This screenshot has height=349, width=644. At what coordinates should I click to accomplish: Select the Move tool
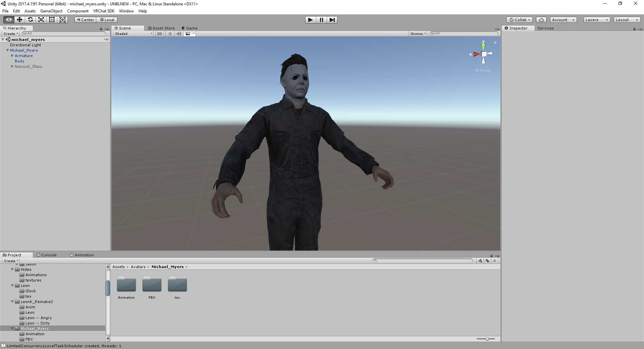[19, 20]
